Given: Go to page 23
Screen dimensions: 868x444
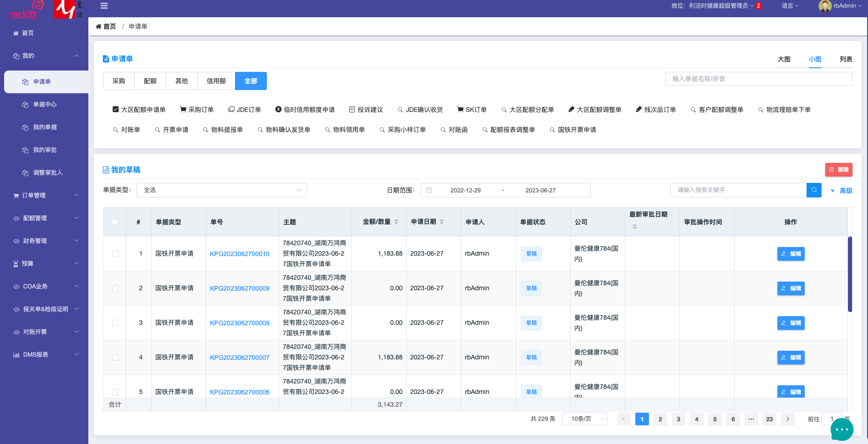Looking at the screenshot, I should click(770, 419).
